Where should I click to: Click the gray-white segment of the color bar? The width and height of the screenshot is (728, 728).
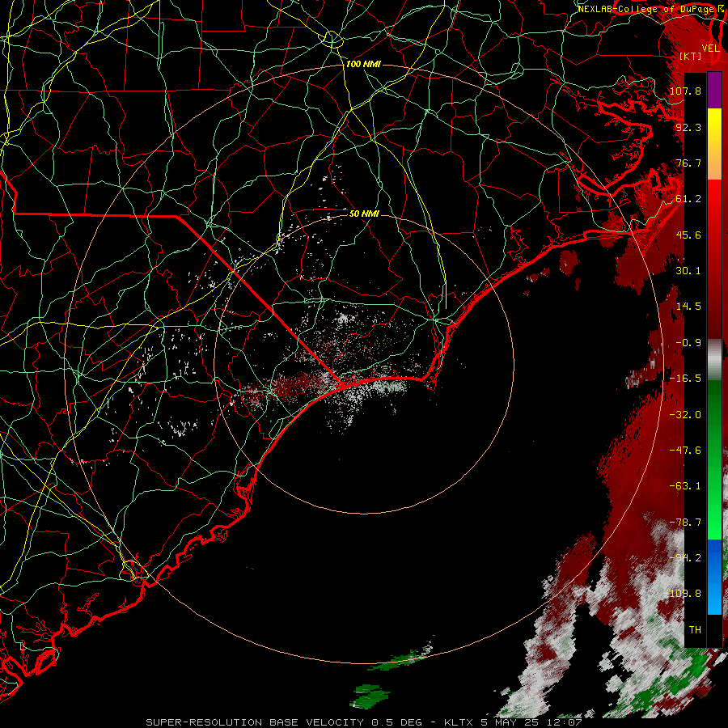pyautogui.click(x=714, y=360)
